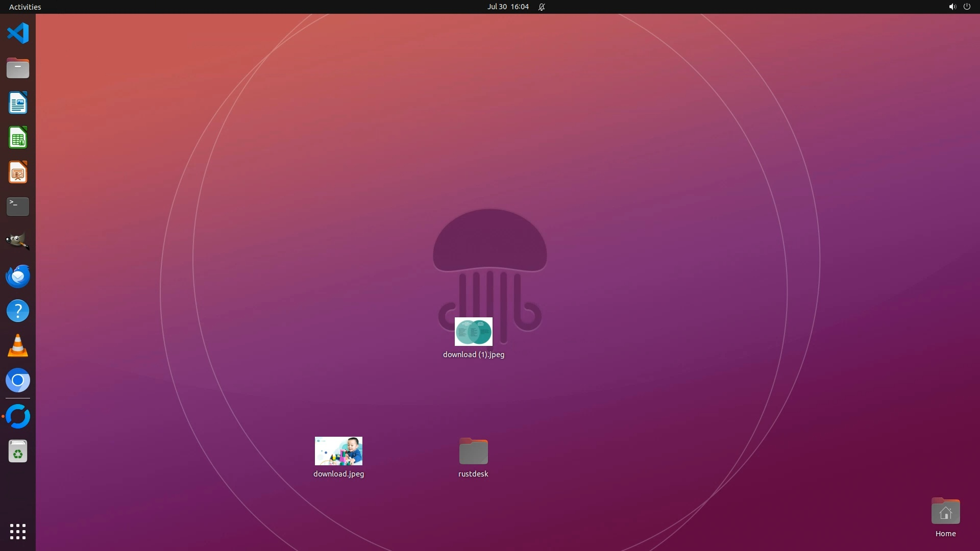Show Applications grid
Image resolution: width=980 pixels, height=551 pixels.
[x=18, y=531]
